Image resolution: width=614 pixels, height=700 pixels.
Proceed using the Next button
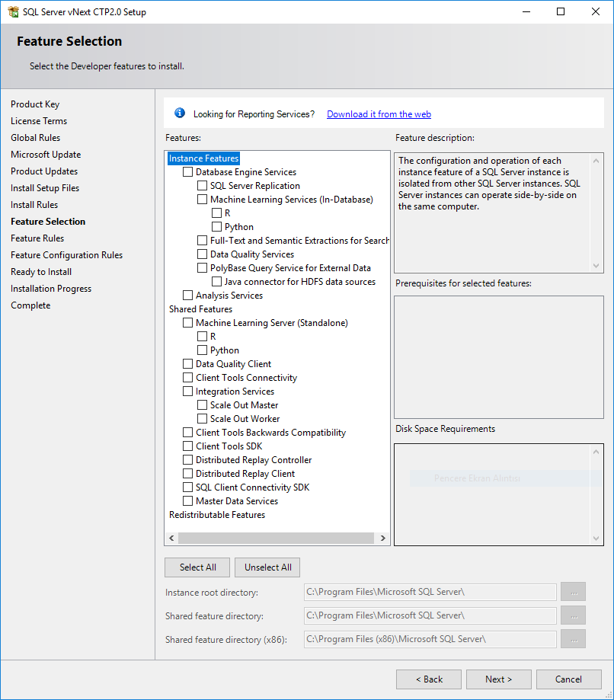498,679
